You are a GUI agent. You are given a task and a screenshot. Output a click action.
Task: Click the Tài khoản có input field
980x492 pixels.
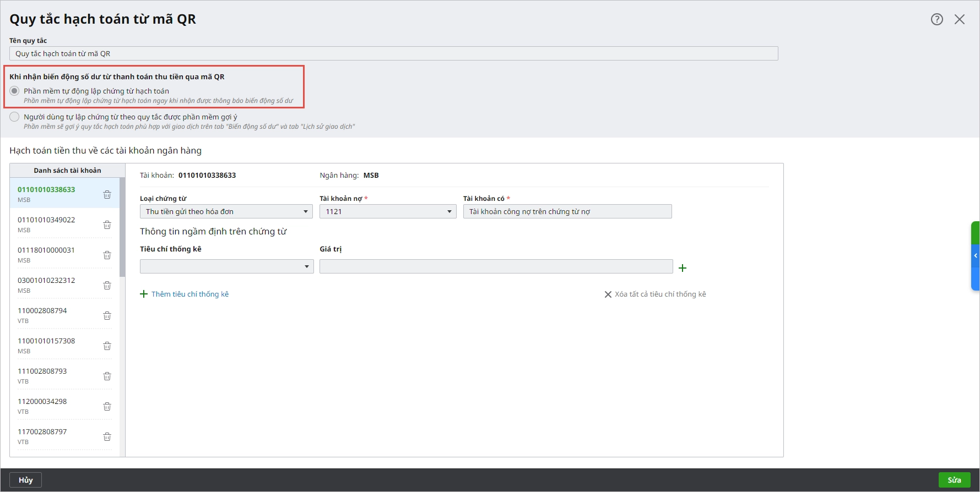567,211
